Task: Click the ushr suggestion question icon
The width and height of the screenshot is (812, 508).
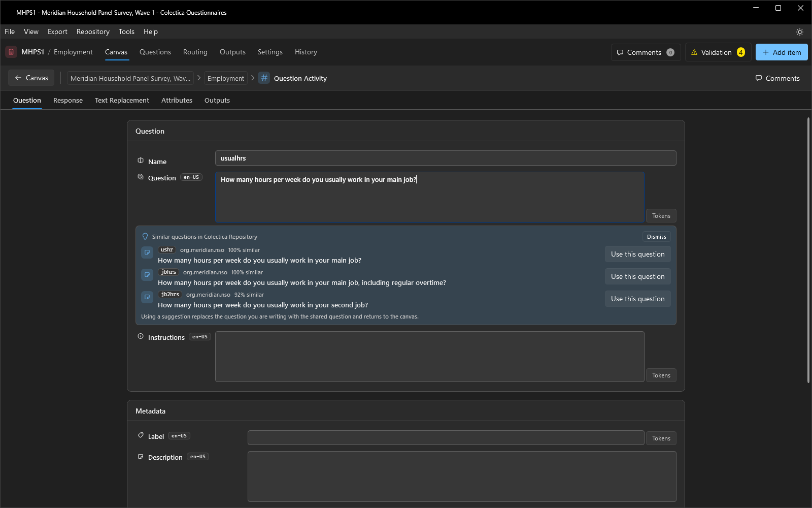Action: pyautogui.click(x=147, y=252)
